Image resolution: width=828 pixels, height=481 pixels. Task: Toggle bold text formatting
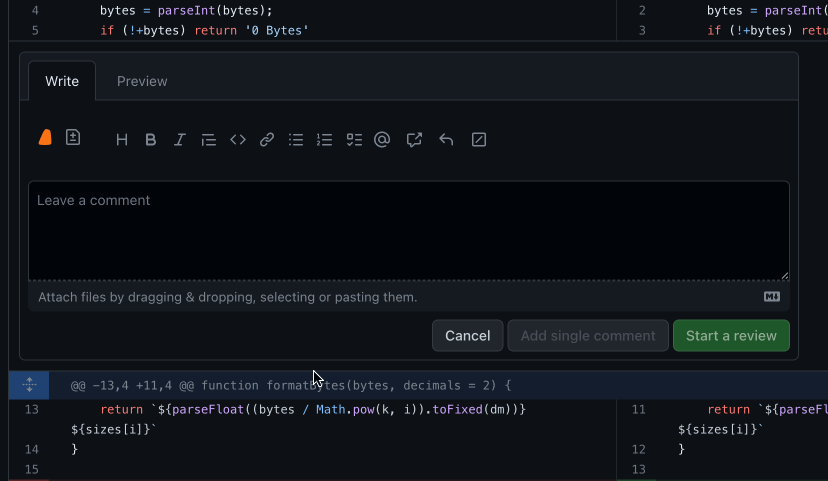coord(151,140)
